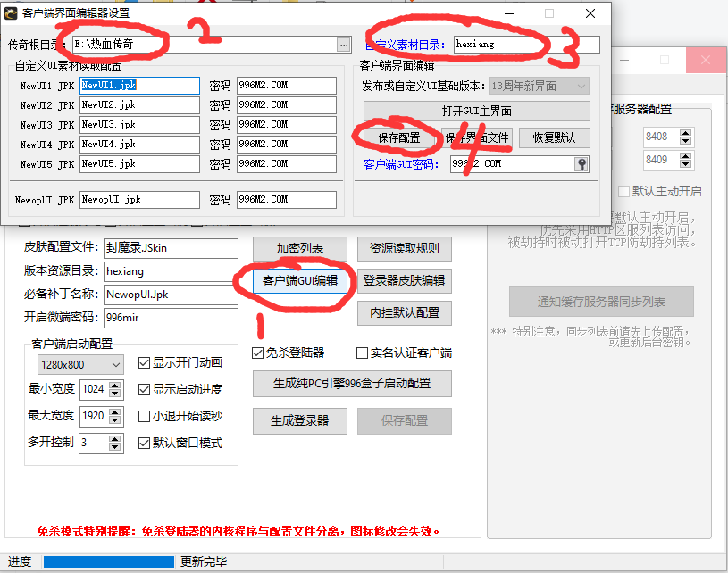Click the app icon in the dialog title bar
Viewport: 728px width, 573px height.
point(10,13)
